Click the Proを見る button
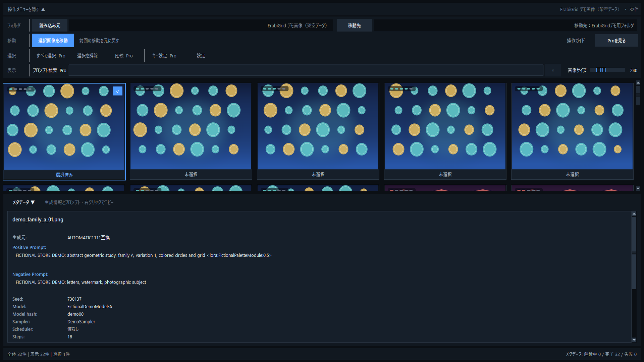 (x=616, y=41)
